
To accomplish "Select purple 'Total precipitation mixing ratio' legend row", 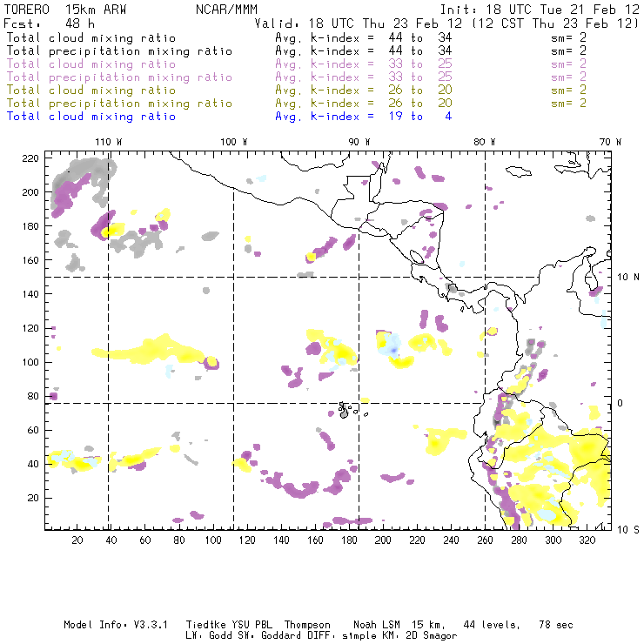I will [x=297, y=77].
